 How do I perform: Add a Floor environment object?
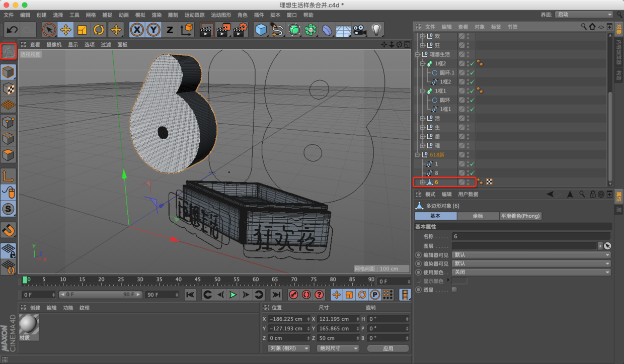343,30
